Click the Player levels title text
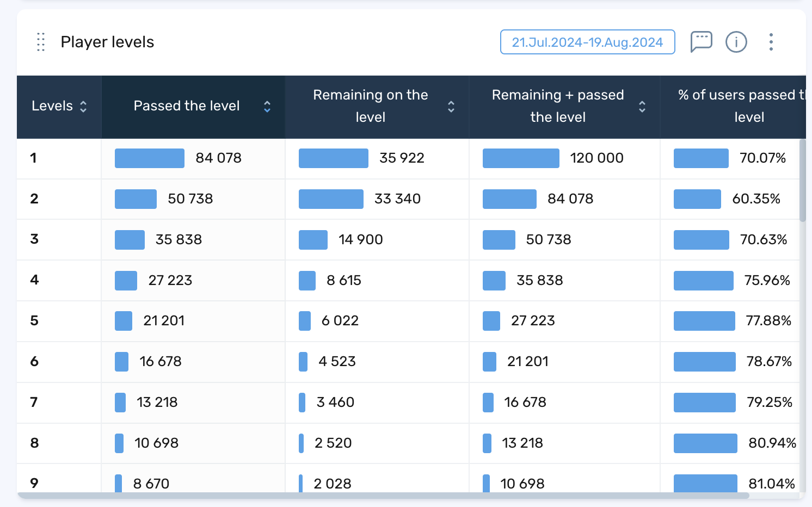Screen dimensions: 812x507 107,41
